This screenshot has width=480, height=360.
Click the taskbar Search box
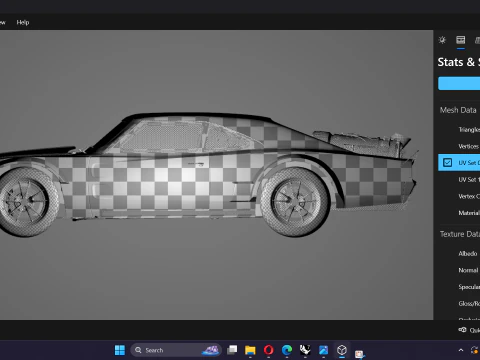click(x=176, y=350)
